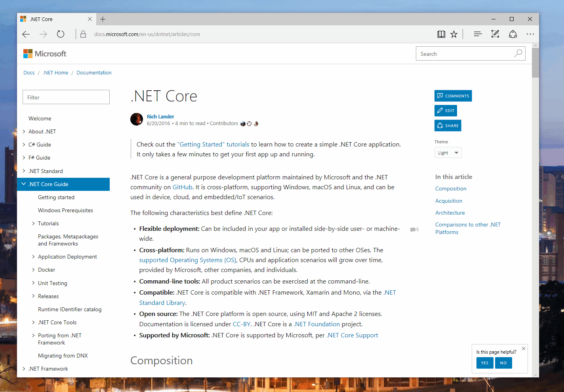The height and width of the screenshot is (392, 564).
Task: Open the .NET Core Support link
Action: click(x=352, y=335)
